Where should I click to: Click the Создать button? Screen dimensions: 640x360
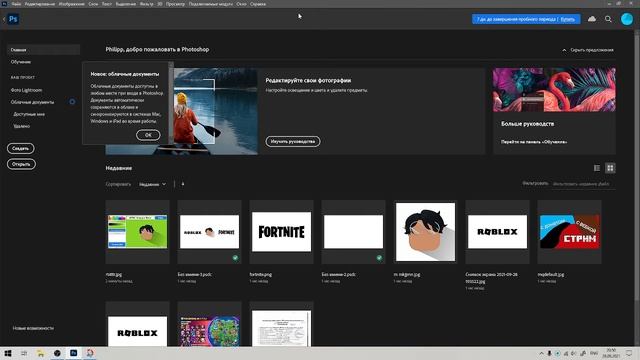click(20, 148)
